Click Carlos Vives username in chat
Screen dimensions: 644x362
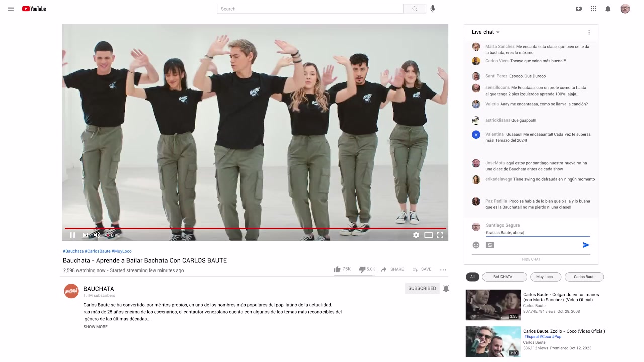tap(497, 61)
